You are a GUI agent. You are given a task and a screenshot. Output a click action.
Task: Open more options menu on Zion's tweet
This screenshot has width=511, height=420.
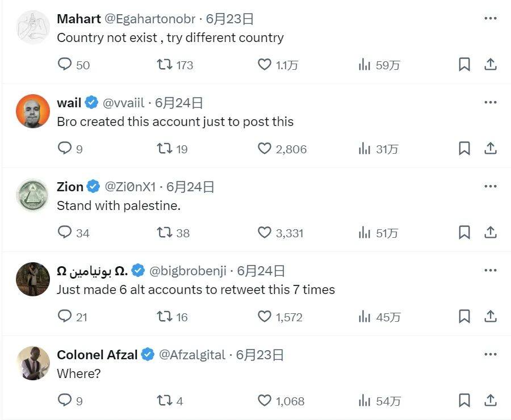(491, 187)
